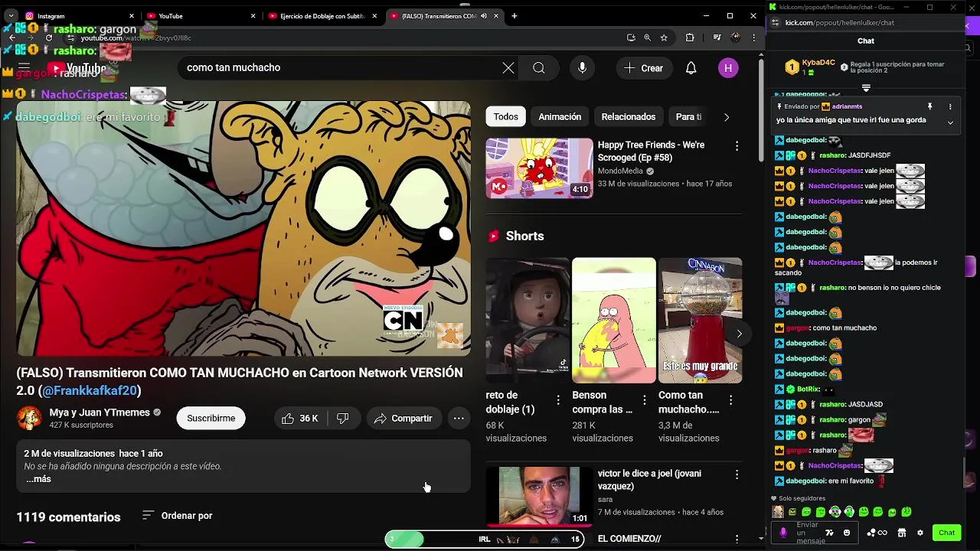Open options for 'reto de doblaje' short
The height and width of the screenshot is (551, 980).
(558, 399)
